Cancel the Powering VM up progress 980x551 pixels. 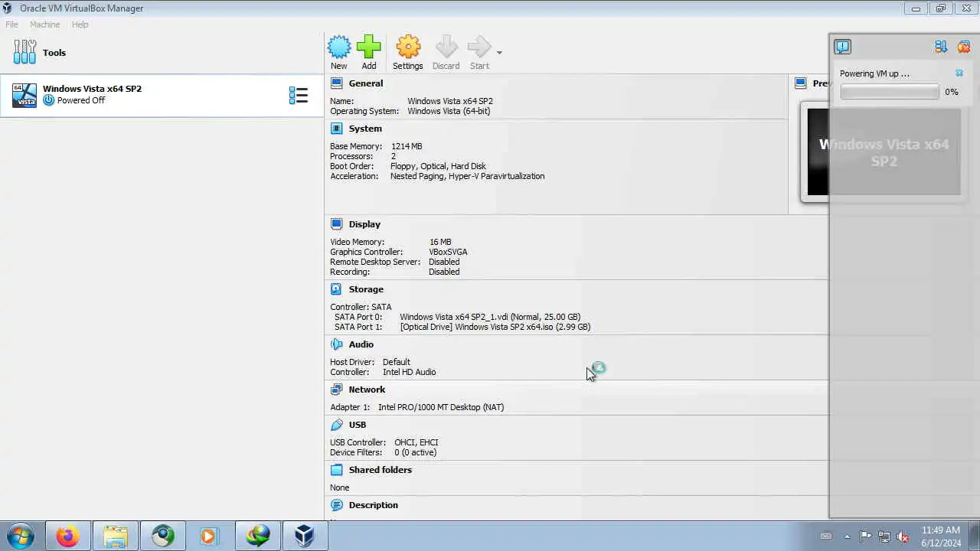(x=959, y=73)
